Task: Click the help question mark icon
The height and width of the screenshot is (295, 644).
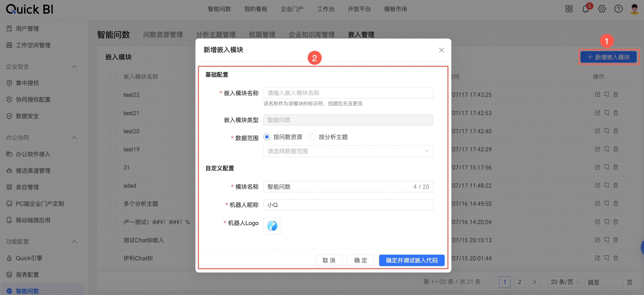Action: click(619, 9)
